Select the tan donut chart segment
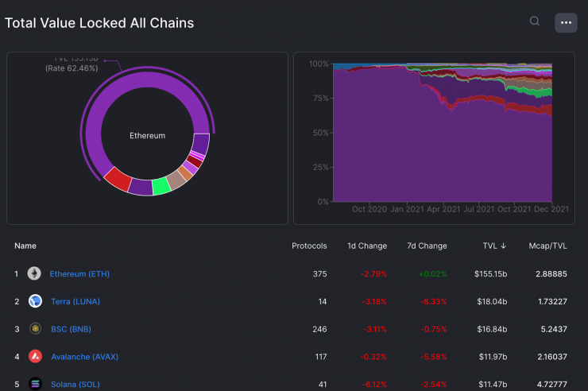The height and width of the screenshot is (391, 588). point(176,180)
